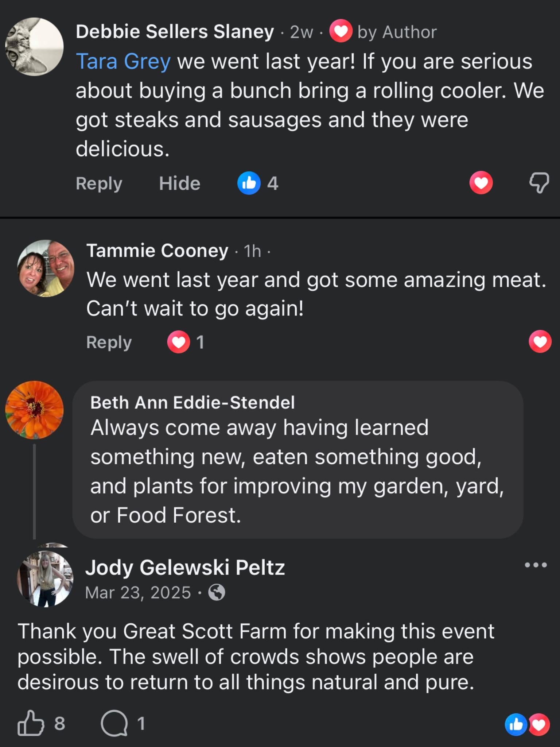Tap the public globe icon under Jody's name
560x747 pixels.
217,592
